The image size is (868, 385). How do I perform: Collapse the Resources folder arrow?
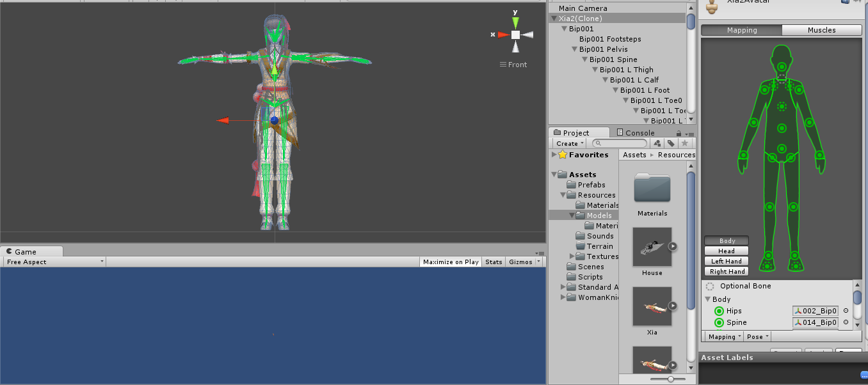pos(563,195)
